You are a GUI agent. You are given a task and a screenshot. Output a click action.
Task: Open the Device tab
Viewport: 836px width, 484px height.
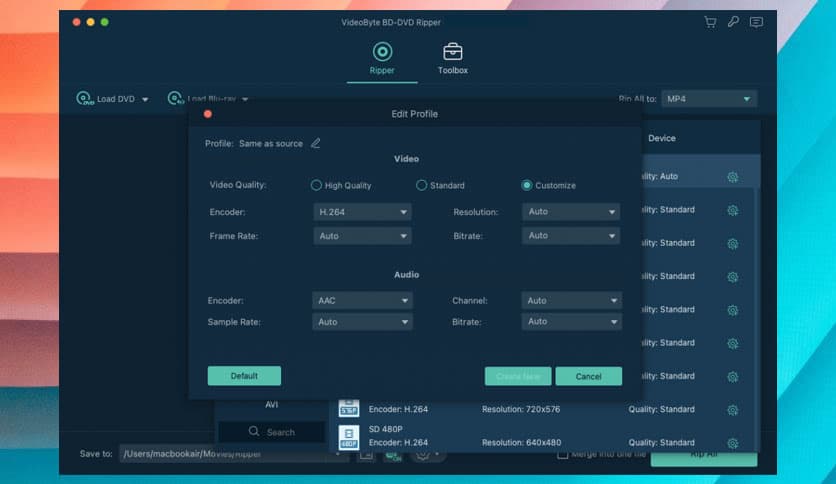tap(662, 138)
